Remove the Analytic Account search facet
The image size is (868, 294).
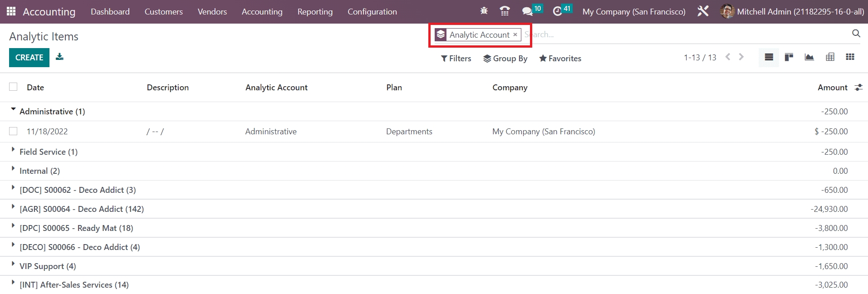(x=515, y=34)
